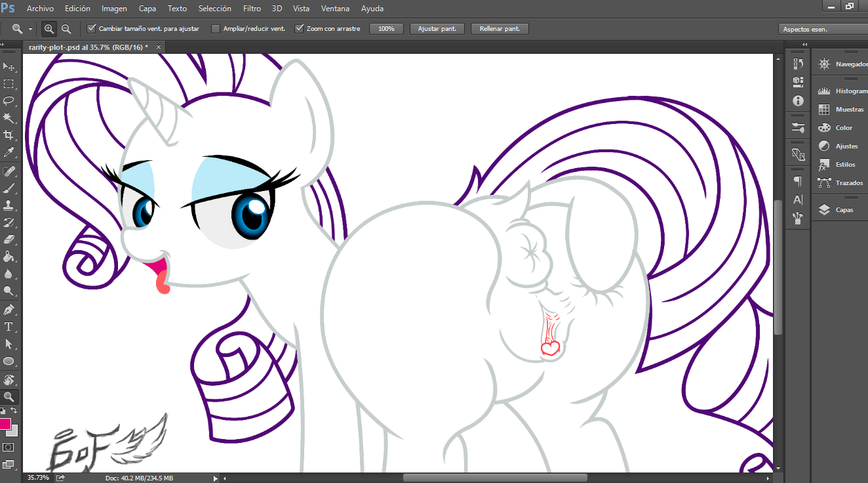Select the Magic Wand tool
Viewport: 868px width, 483px height.
[x=9, y=118]
